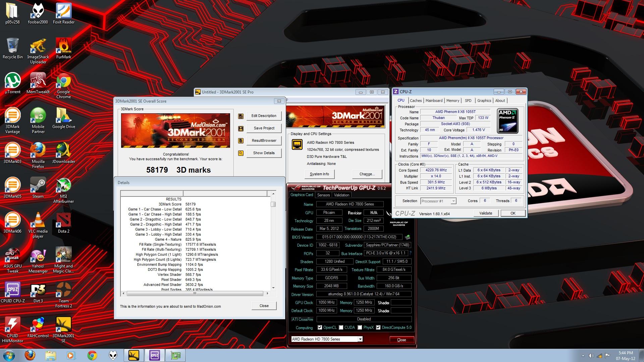The image size is (644, 362).
Task: Click OK in the CPU-Z window
Action: point(513,213)
